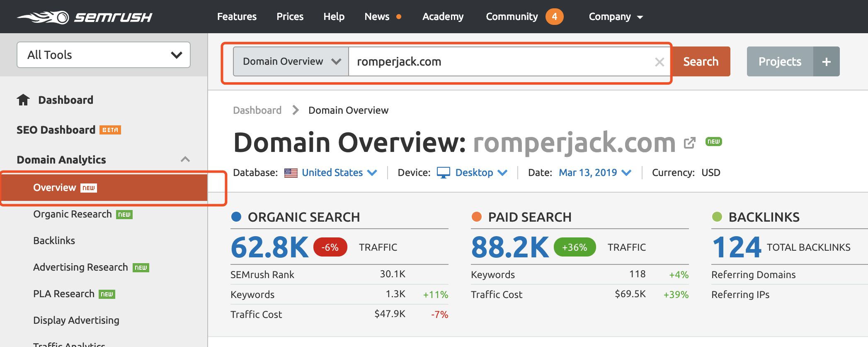The height and width of the screenshot is (347, 868).
Task: Open romperjack.com in external link icon
Action: (x=689, y=143)
